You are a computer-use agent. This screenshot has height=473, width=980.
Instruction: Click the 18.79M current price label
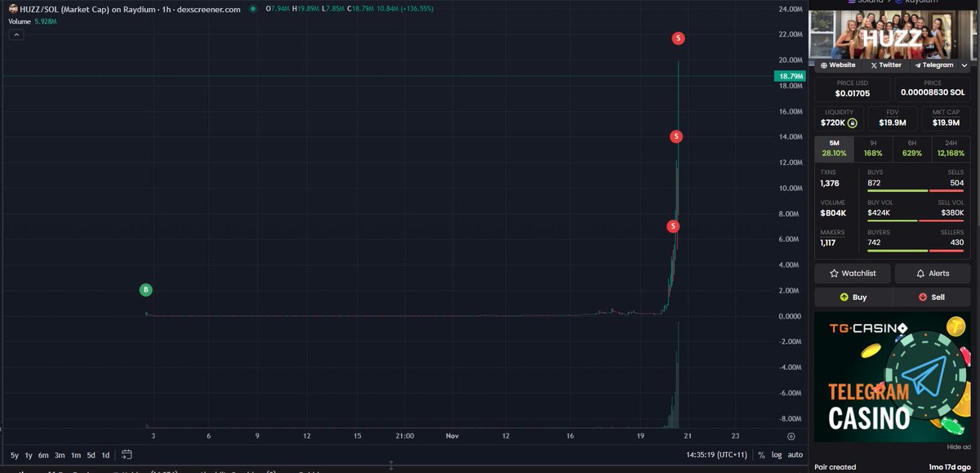click(x=790, y=76)
